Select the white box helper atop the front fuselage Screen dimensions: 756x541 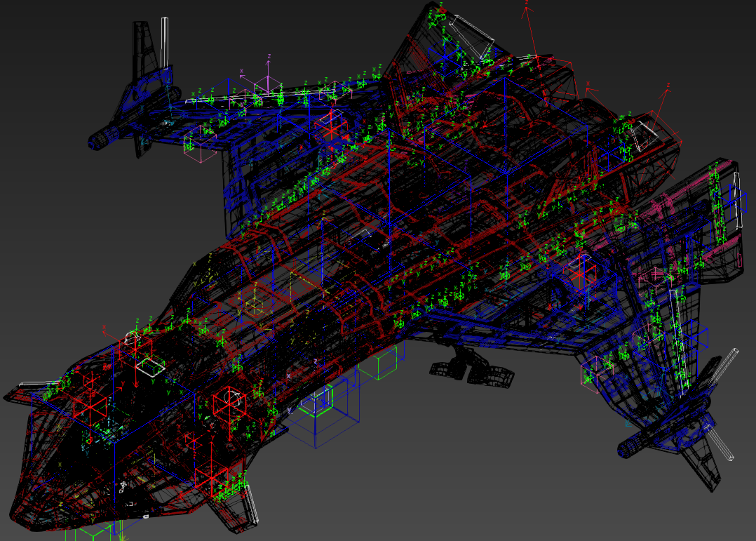click(x=150, y=367)
